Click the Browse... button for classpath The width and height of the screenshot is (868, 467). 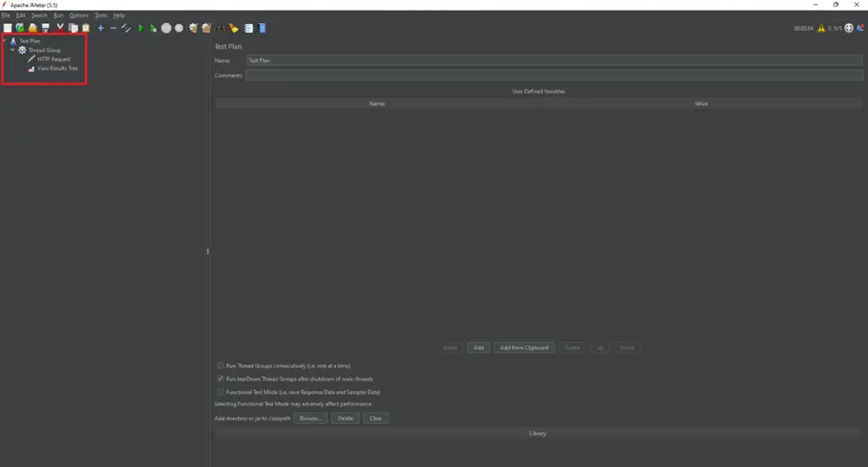coord(311,418)
